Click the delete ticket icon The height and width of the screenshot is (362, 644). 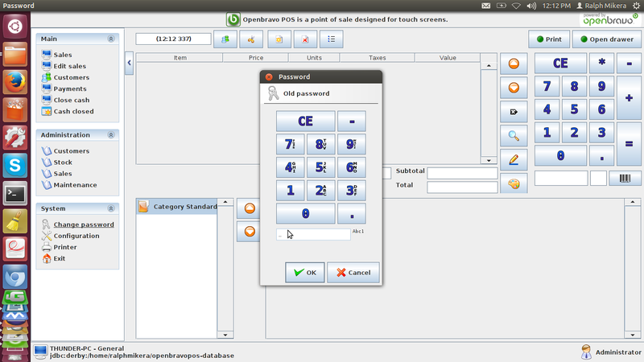coord(305,39)
